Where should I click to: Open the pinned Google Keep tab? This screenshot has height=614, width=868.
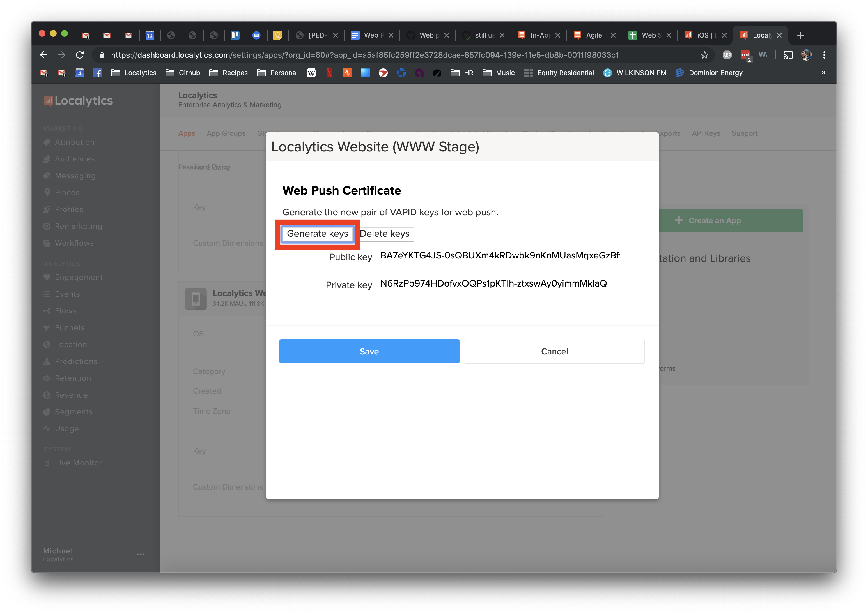(278, 36)
